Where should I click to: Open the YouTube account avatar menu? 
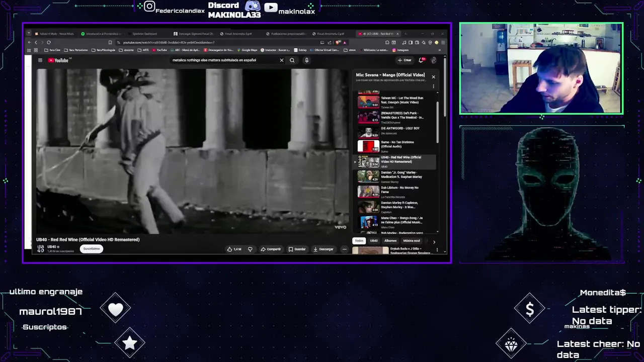pos(434,60)
